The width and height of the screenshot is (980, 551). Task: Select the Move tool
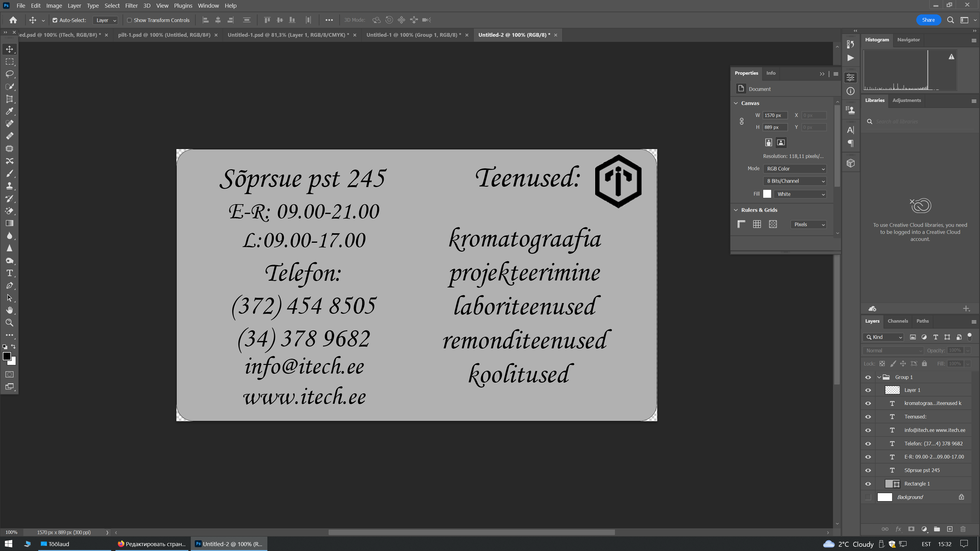tap(9, 49)
